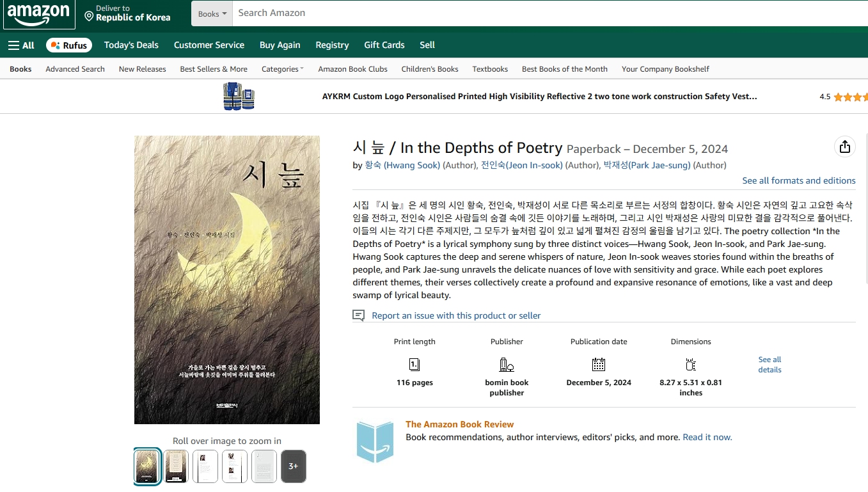Image resolution: width=868 pixels, height=492 pixels.
Task: Select the first cover thumbnail
Action: pyautogui.click(x=146, y=466)
